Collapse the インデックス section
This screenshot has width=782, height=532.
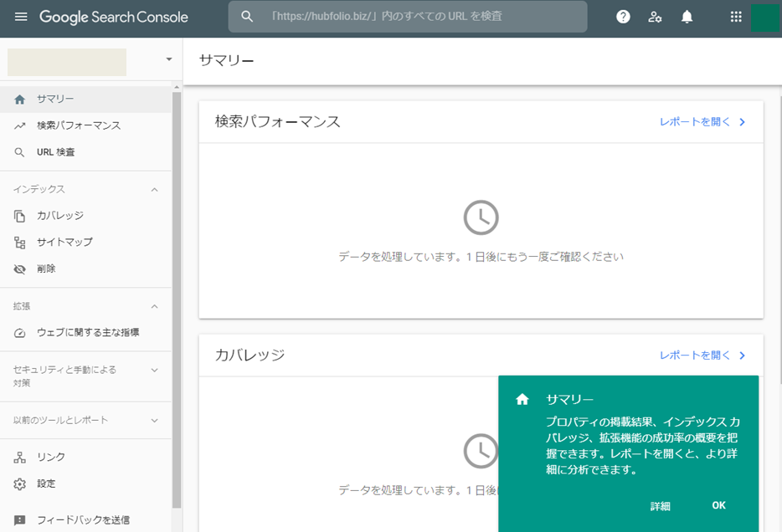(155, 190)
